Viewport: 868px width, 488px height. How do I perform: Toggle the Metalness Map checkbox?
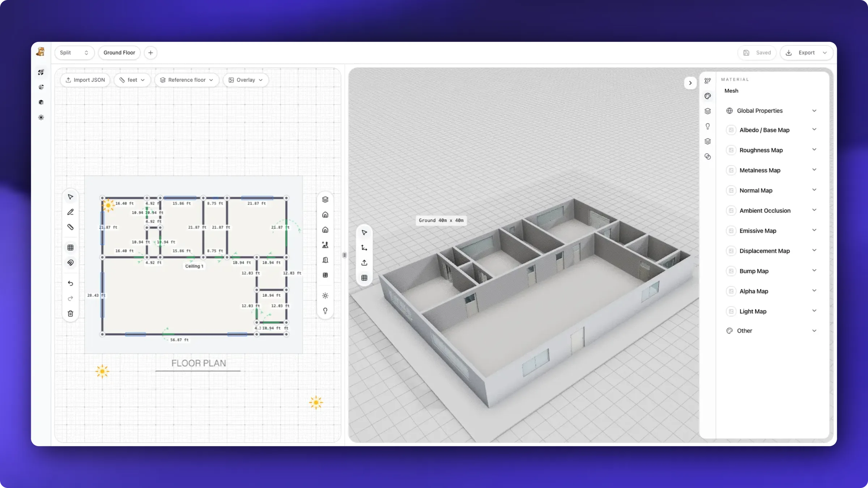click(731, 170)
